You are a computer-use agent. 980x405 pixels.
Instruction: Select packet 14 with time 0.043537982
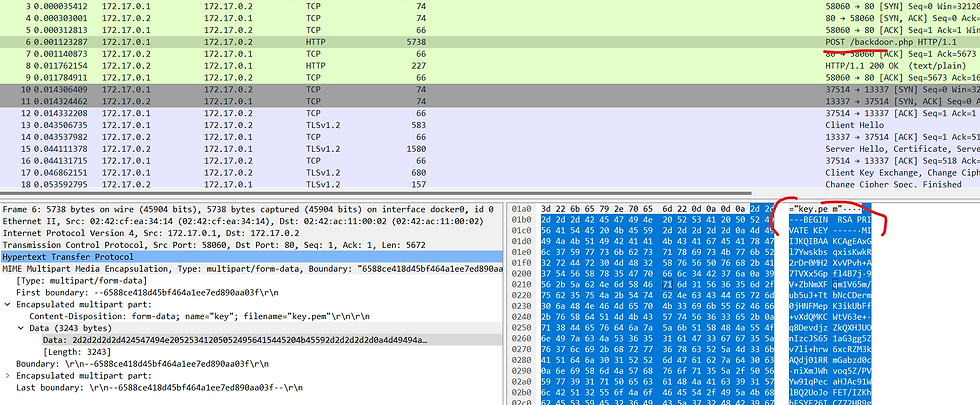pyautogui.click(x=490, y=137)
